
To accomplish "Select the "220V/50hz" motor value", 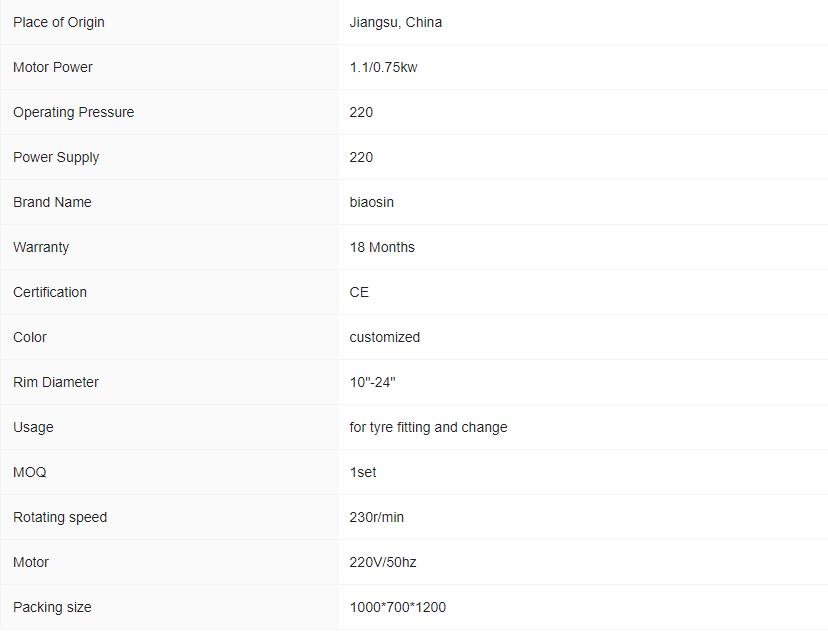I will [x=382, y=562].
